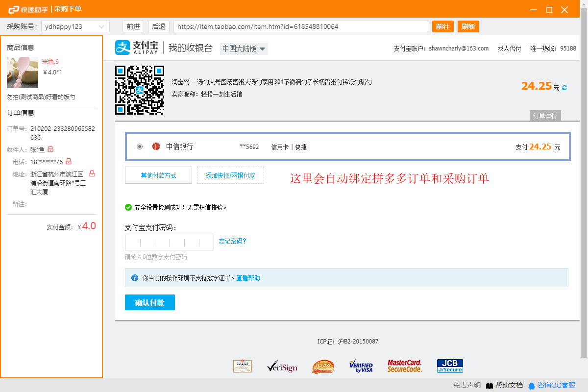Select the 中信银行 payment radio button
Screen dimensions: 588x392
139,146
